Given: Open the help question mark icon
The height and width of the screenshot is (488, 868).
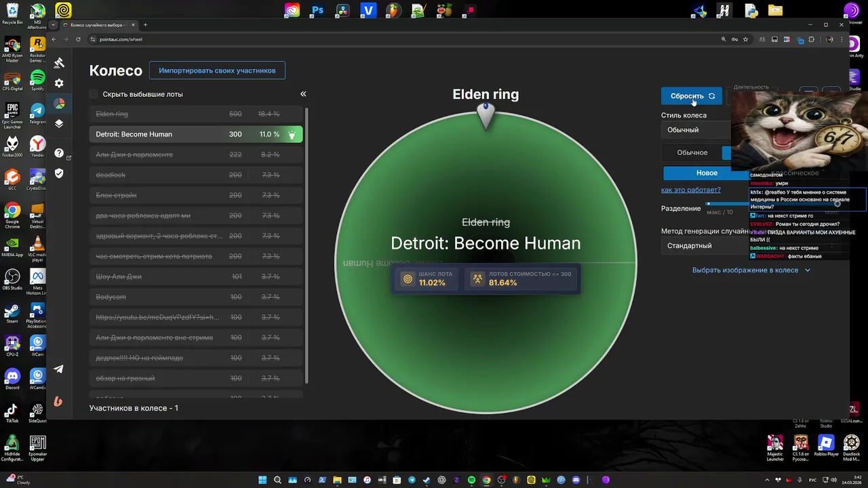Looking at the screenshot, I should pyautogui.click(x=59, y=153).
